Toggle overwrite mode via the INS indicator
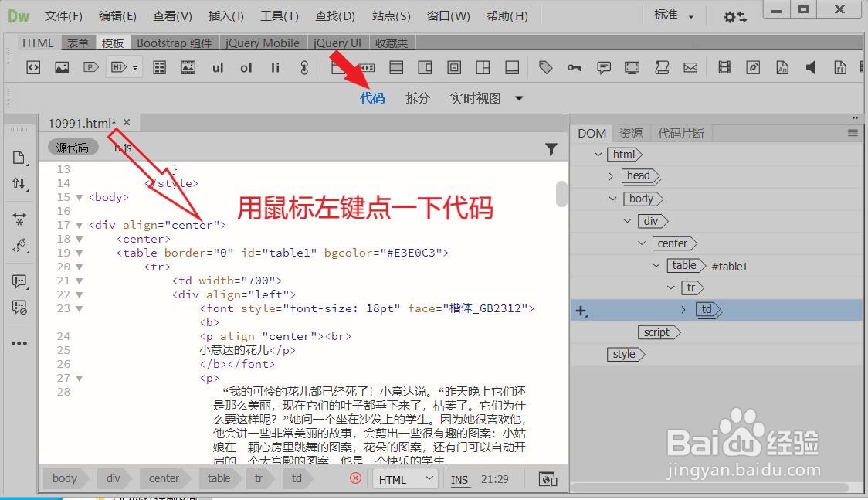 point(459,479)
